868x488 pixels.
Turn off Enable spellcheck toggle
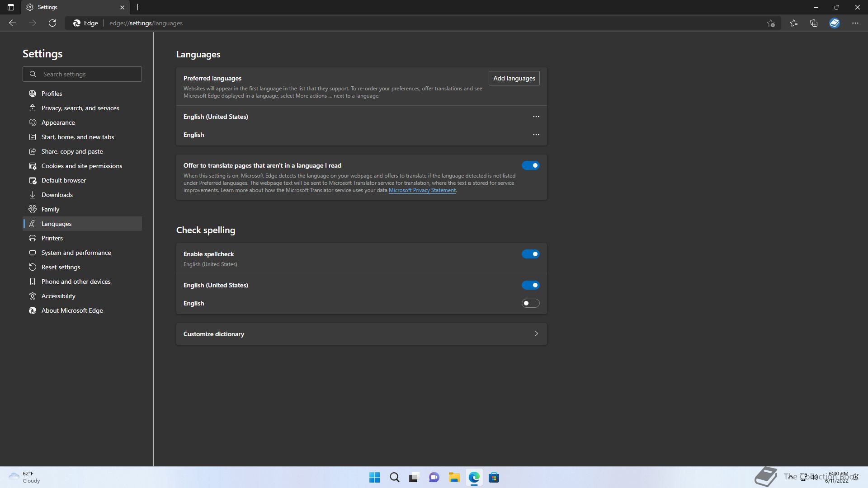pos(530,254)
